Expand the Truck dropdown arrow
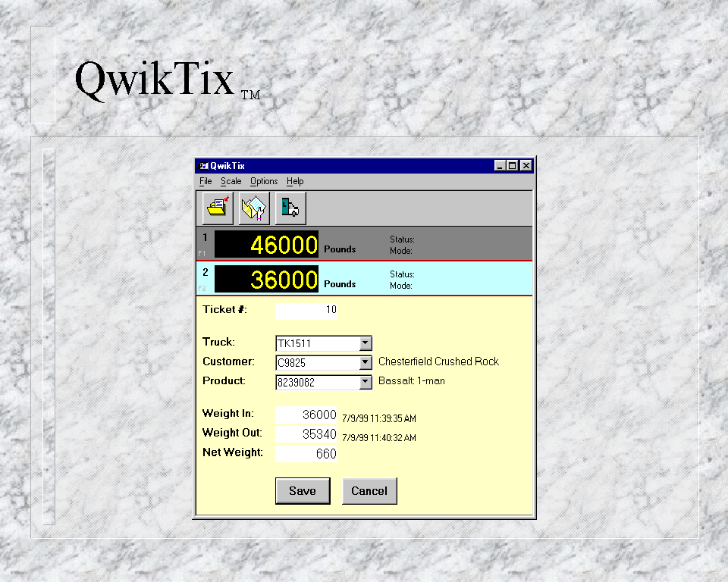The width and height of the screenshot is (728, 582). (x=365, y=343)
